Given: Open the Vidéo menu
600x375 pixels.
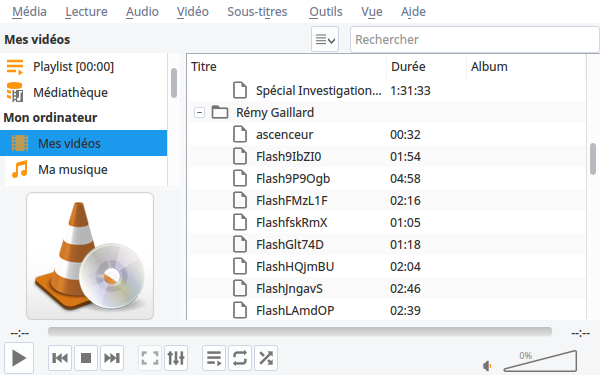Looking at the screenshot, I should 192,11.
